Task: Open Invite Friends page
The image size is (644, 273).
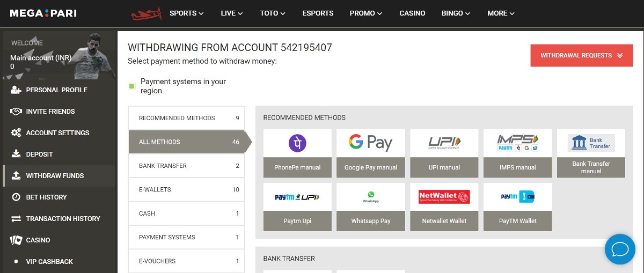Action: click(50, 112)
